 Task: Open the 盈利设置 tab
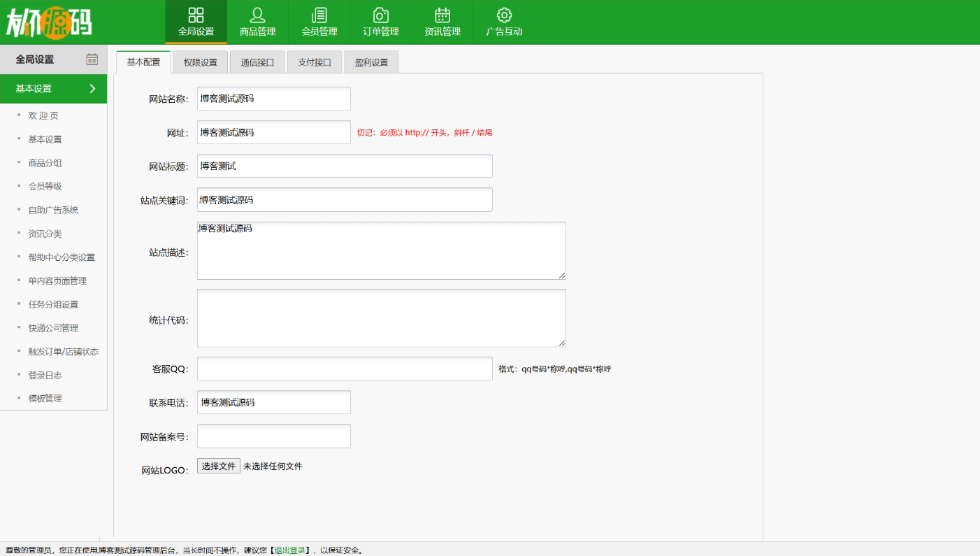[371, 62]
